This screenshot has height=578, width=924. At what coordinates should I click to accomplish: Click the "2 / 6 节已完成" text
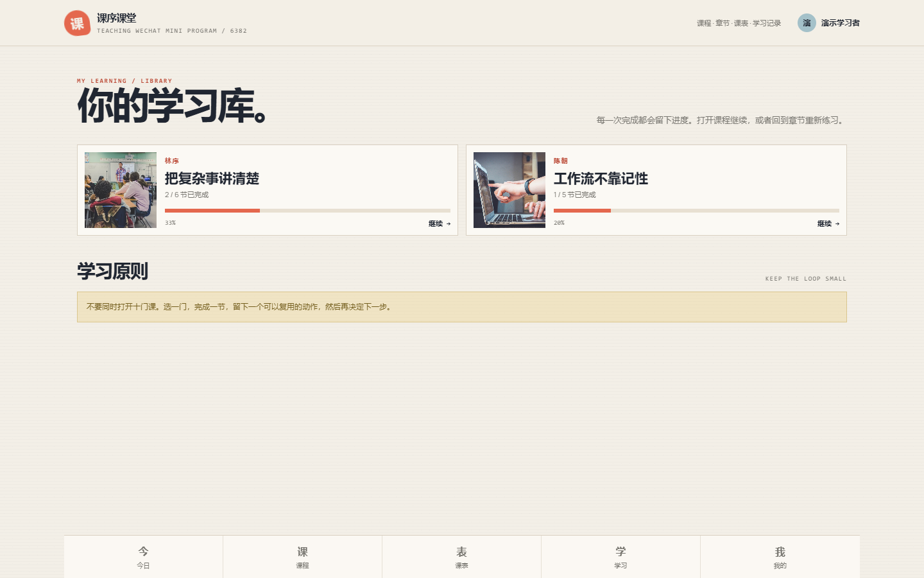pos(187,195)
